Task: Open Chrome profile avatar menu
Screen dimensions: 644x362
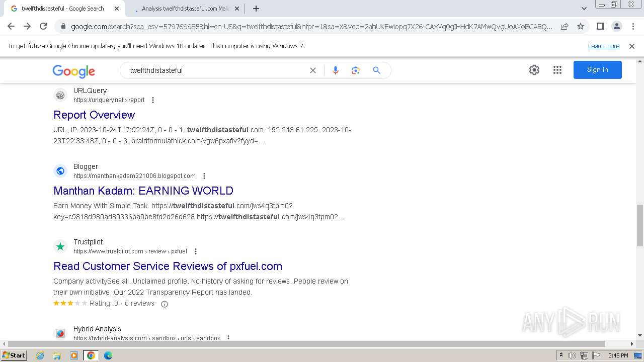Action: point(616,26)
